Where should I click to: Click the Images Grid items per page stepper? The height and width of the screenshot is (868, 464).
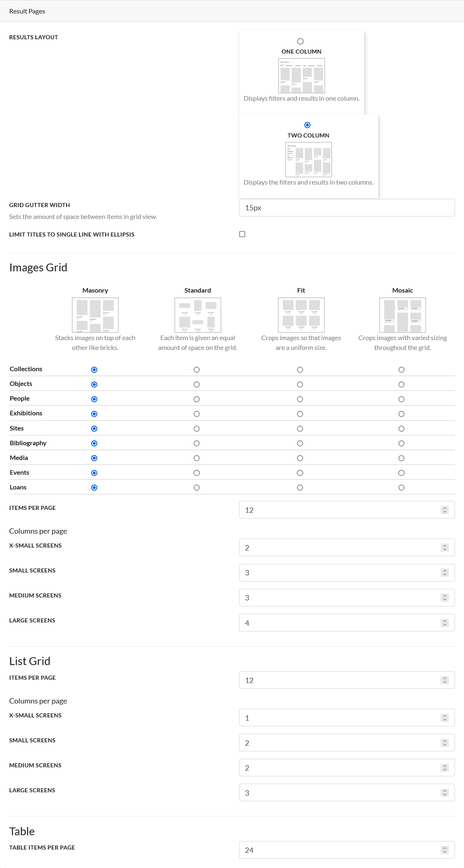[x=445, y=510]
